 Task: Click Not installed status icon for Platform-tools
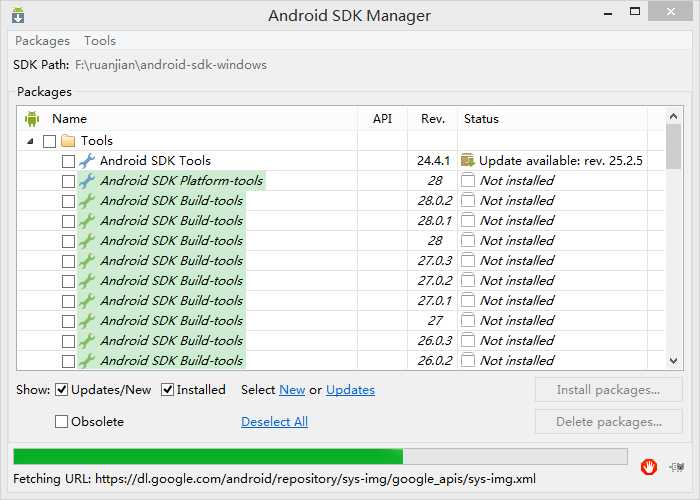467,180
